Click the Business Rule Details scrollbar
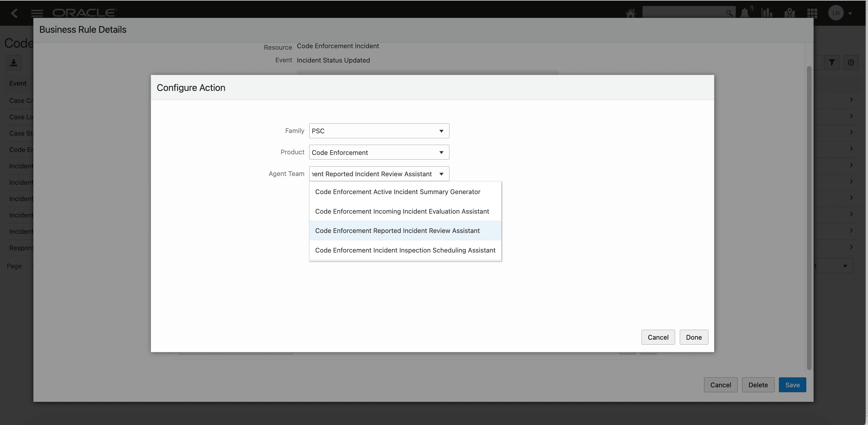The width and height of the screenshot is (868, 425). (x=809, y=218)
